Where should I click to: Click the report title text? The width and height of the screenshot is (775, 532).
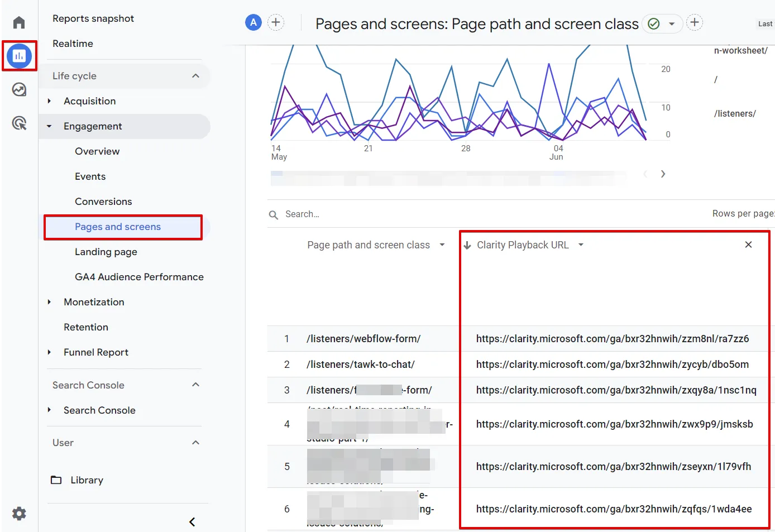pos(477,24)
